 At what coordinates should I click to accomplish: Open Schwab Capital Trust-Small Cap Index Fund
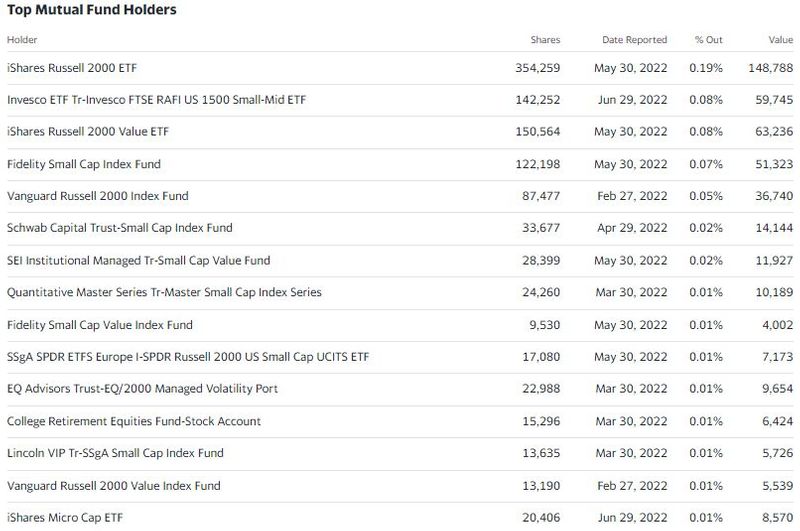[x=121, y=228]
